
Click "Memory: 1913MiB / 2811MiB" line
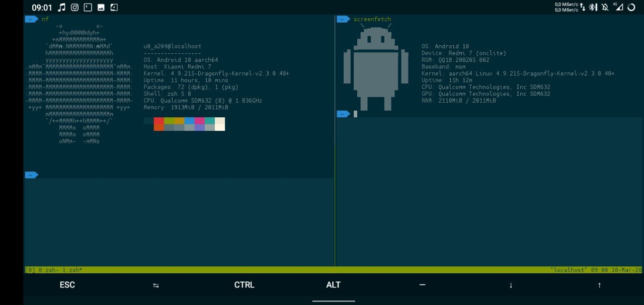186,107
